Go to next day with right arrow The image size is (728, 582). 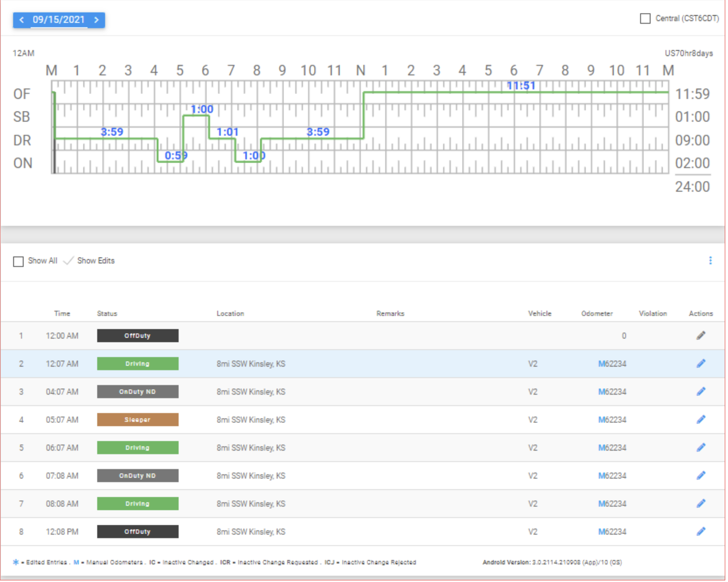tap(97, 20)
